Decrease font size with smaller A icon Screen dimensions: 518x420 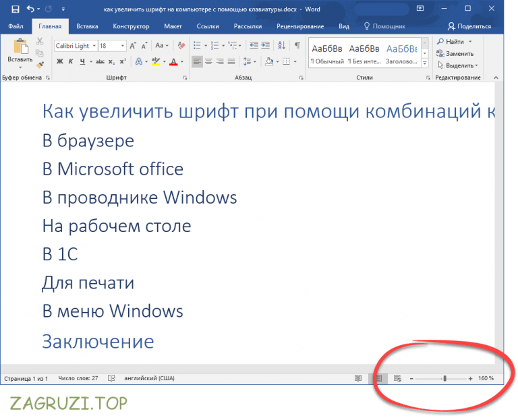point(144,46)
